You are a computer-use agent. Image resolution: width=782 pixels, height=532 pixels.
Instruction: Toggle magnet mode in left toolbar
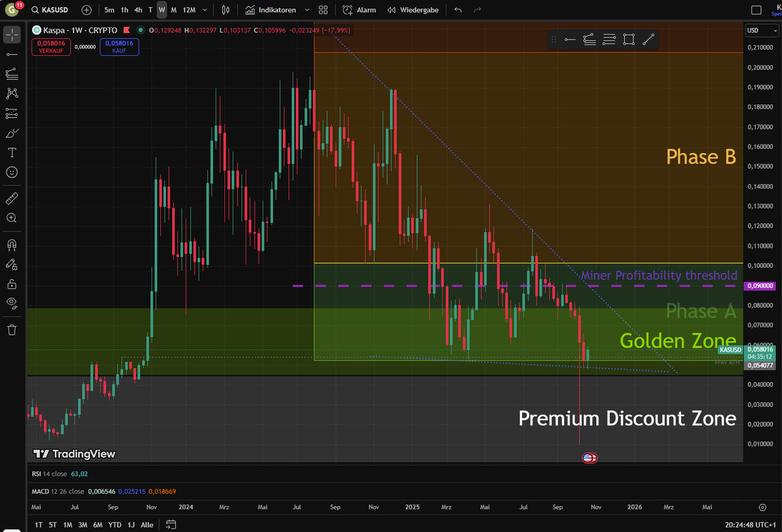(11, 245)
